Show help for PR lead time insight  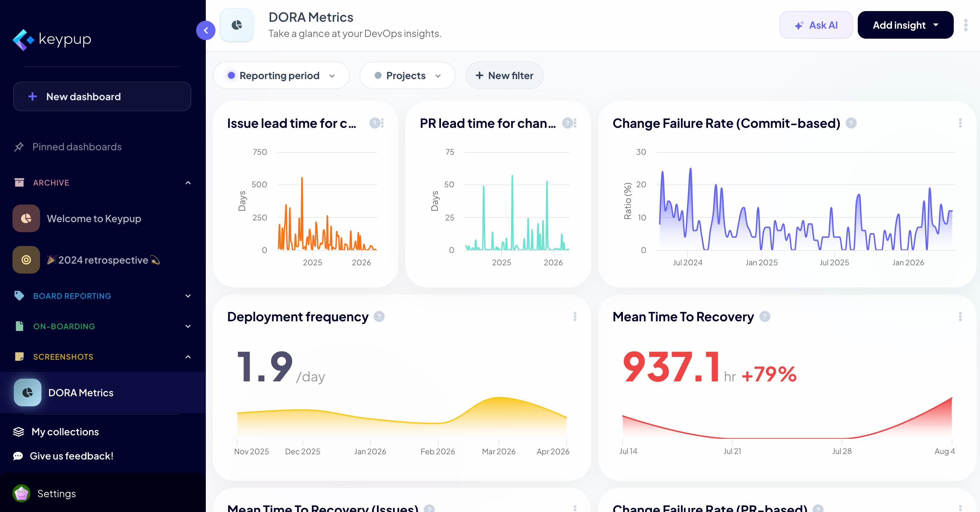click(x=567, y=123)
